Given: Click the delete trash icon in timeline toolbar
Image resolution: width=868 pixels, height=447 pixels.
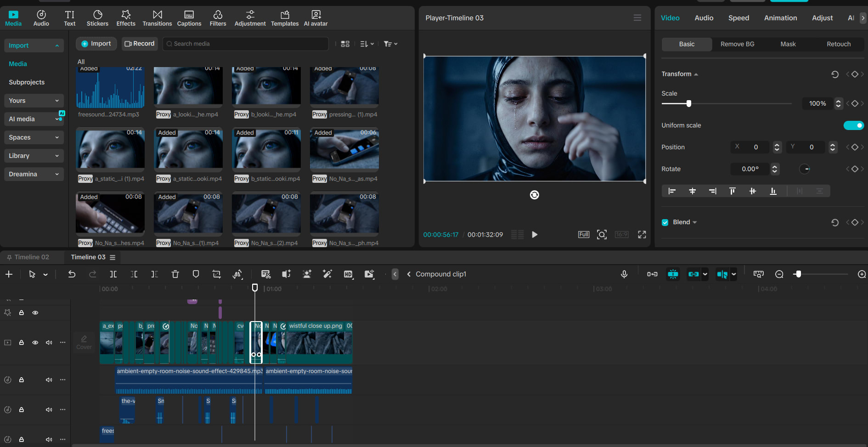Looking at the screenshot, I should (x=175, y=274).
